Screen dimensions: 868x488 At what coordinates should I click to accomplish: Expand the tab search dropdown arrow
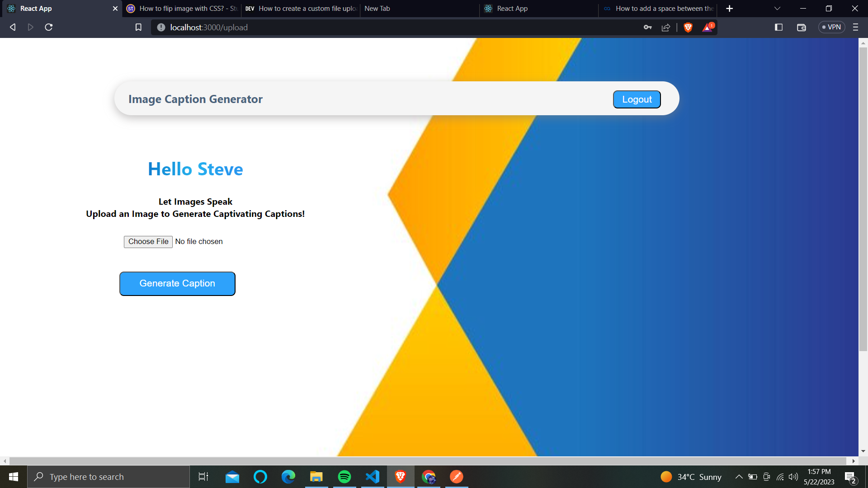click(777, 9)
